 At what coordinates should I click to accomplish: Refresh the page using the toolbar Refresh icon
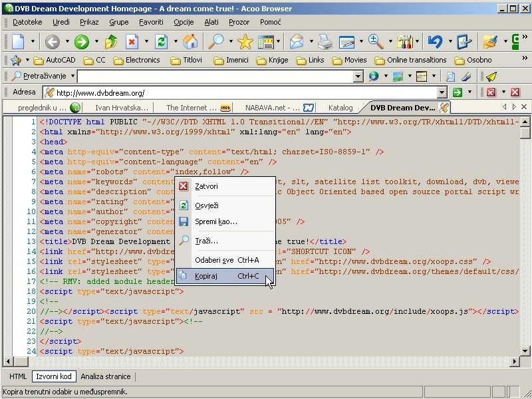pyautogui.click(x=161, y=42)
